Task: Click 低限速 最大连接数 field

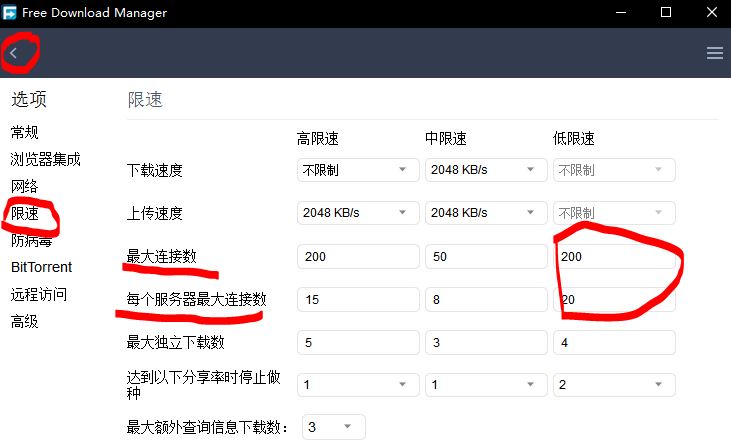Action: click(614, 256)
